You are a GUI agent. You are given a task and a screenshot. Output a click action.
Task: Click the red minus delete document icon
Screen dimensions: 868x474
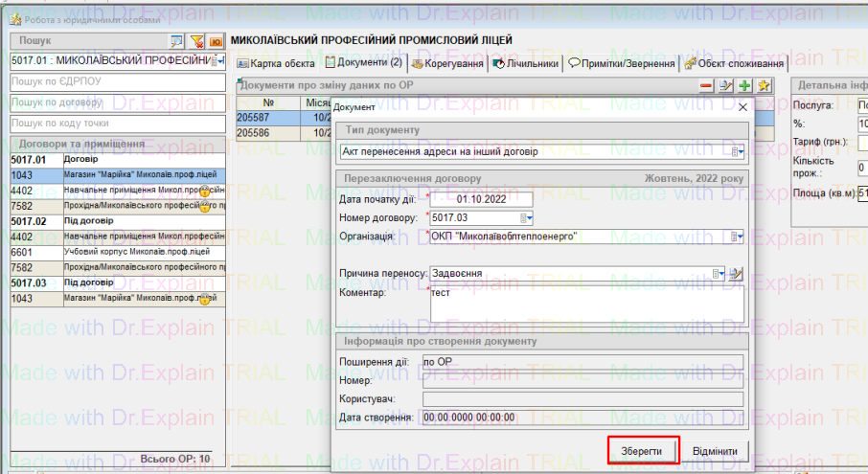coord(706,86)
